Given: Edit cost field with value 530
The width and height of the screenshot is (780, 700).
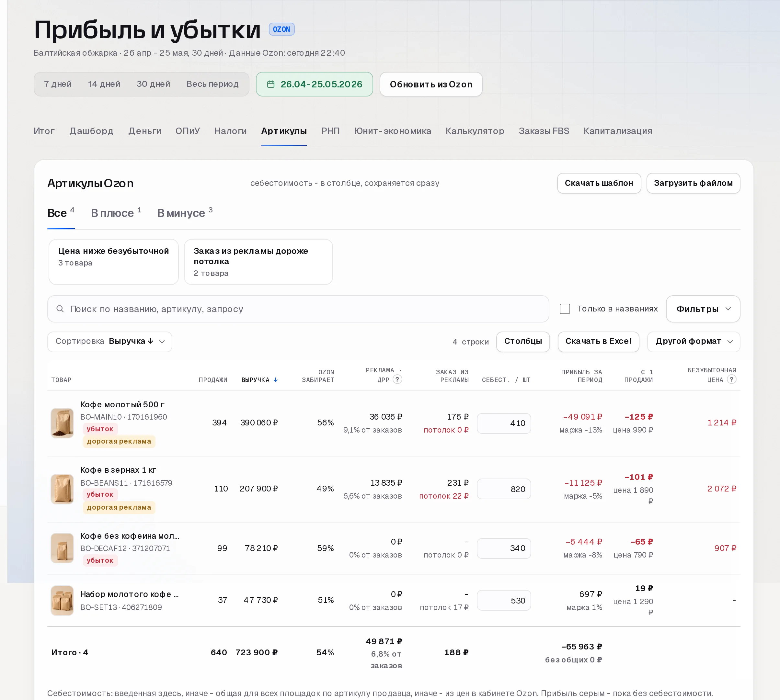Looking at the screenshot, I should (504, 601).
